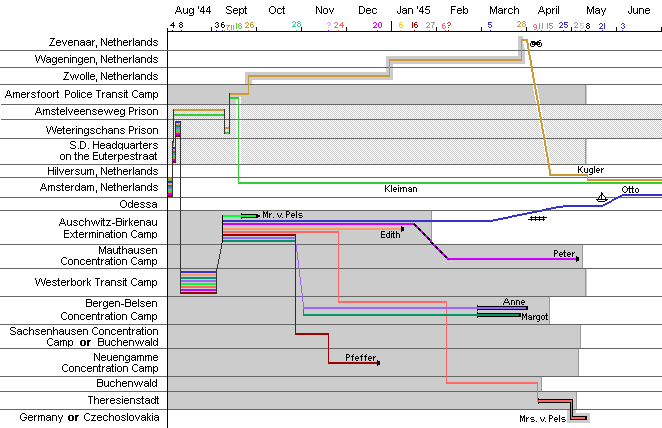Click the Margot name label
This screenshot has height=428, width=662.
click(x=534, y=316)
